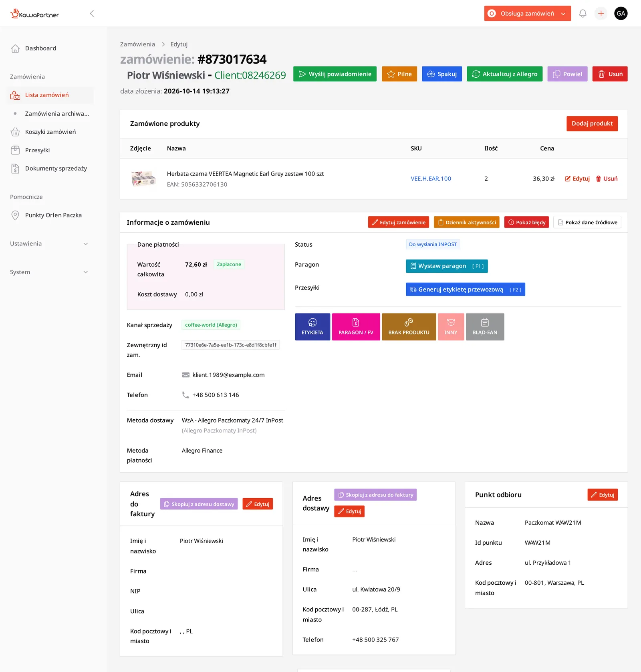Image resolution: width=641 pixels, height=672 pixels.
Task: Open the VEE.H.EAR.100 SKU link
Action: (x=431, y=179)
